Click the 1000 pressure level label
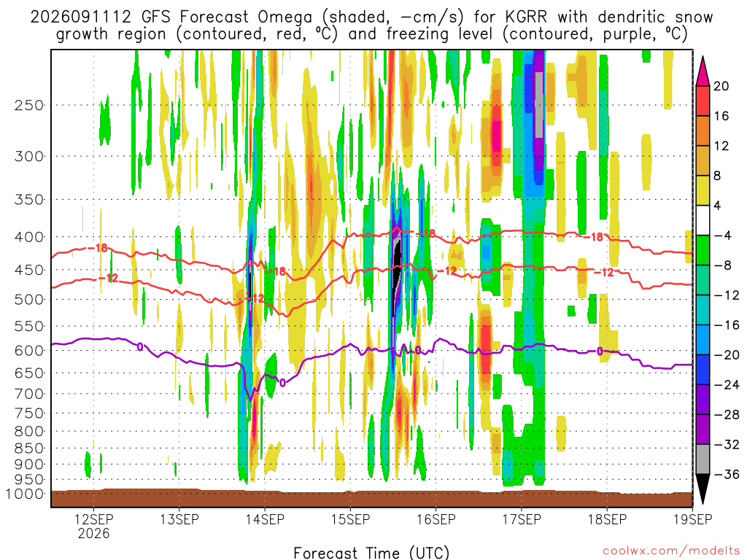 point(25,494)
